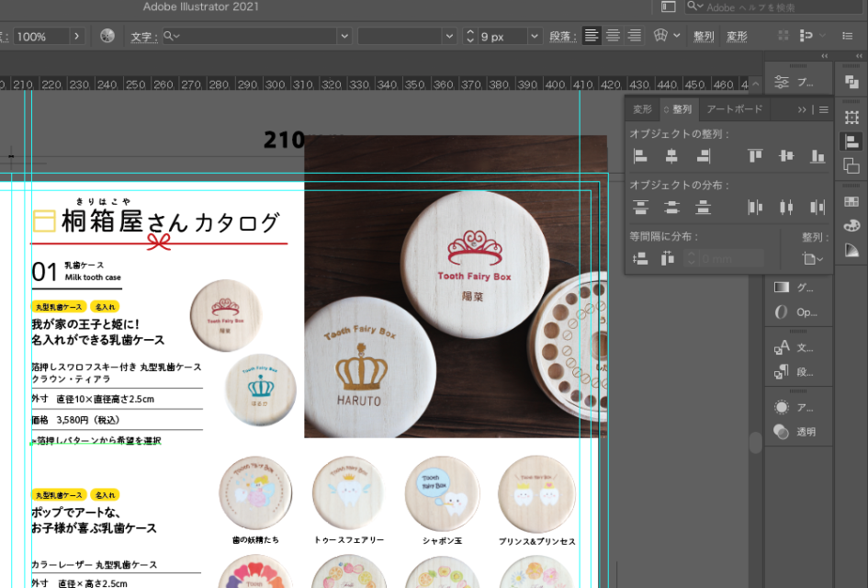Open the OpenType panel

(x=795, y=312)
